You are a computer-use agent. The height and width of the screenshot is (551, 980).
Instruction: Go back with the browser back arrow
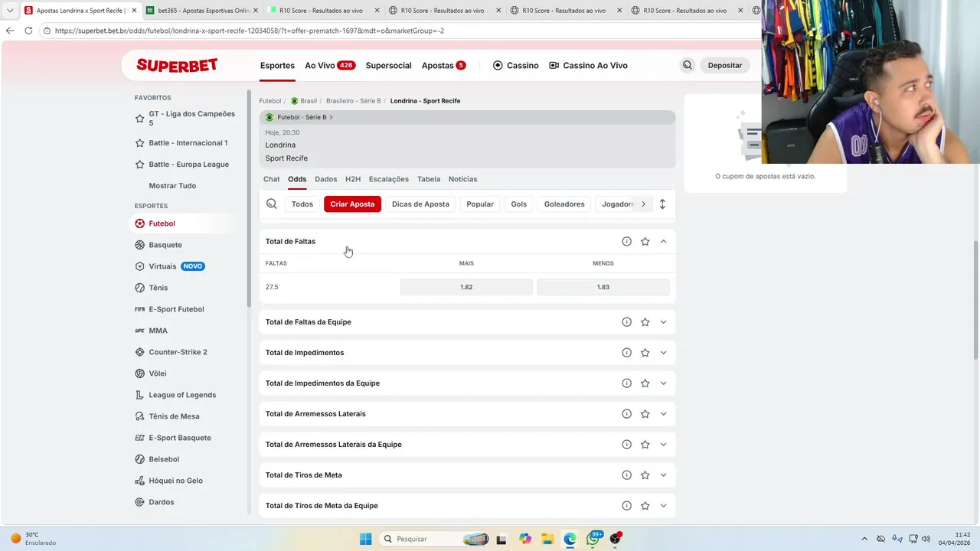[10, 31]
